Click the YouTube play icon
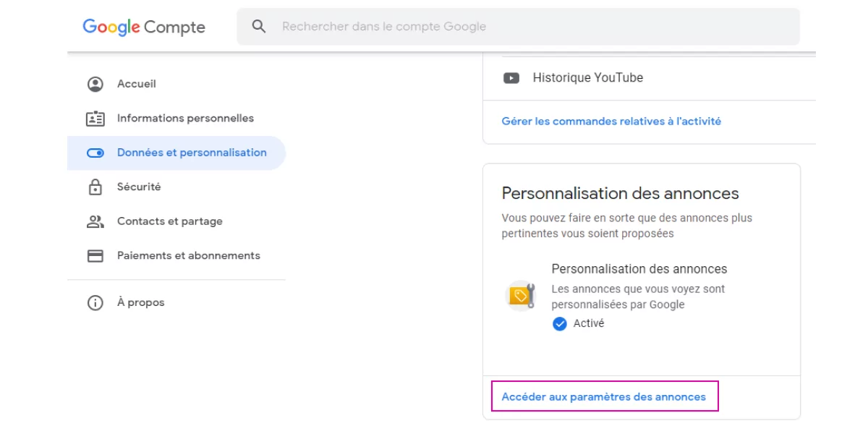The width and height of the screenshot is (868, 434). 511,78
